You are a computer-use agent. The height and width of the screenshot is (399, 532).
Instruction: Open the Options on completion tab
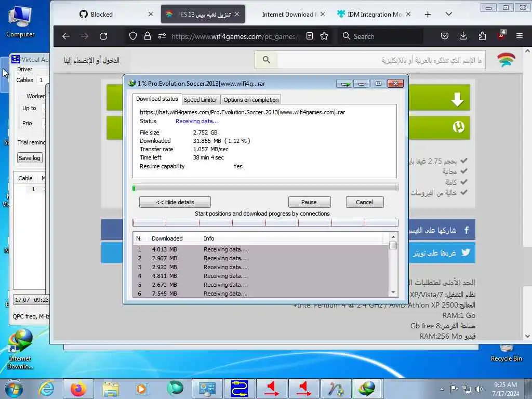coord(251,99)
